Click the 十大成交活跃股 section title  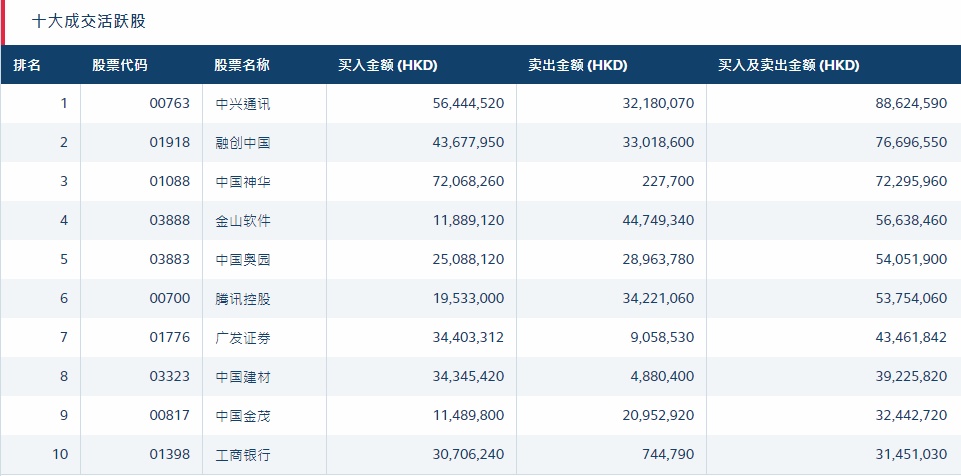(x=96, y=21)
